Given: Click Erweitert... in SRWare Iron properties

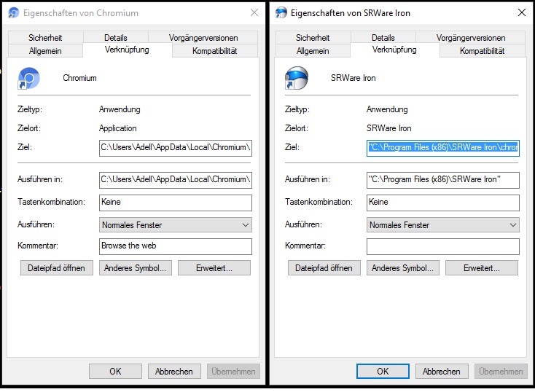Looking at the screenshot, I should coord(482,268).
